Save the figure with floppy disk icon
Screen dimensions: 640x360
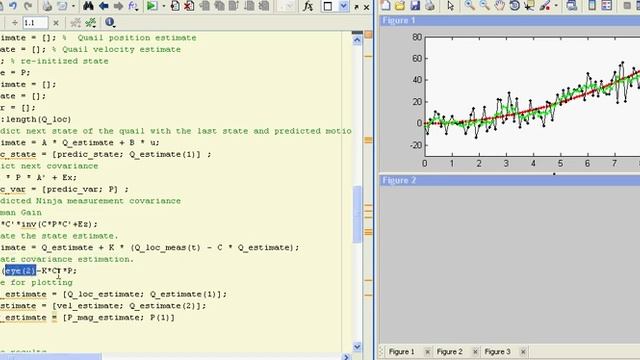pos(415,5)
